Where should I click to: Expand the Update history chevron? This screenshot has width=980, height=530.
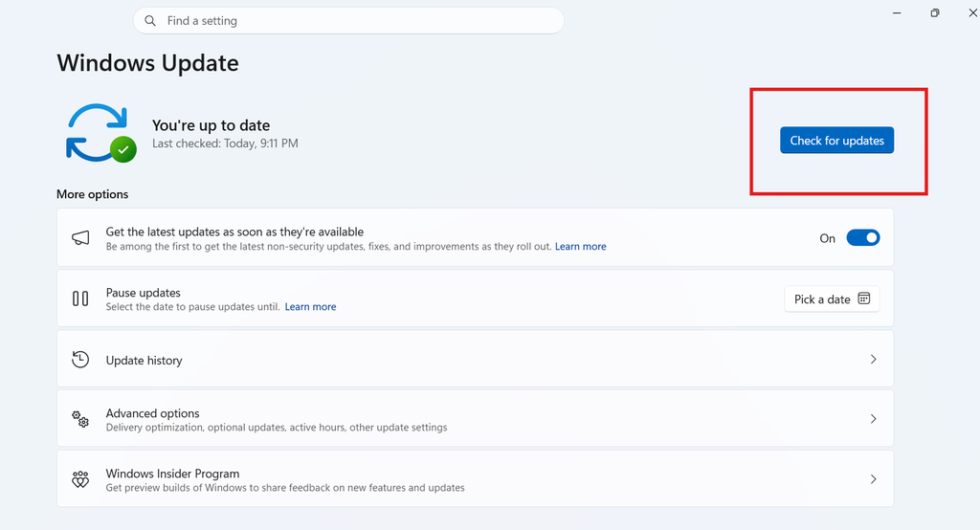point(873,360)
